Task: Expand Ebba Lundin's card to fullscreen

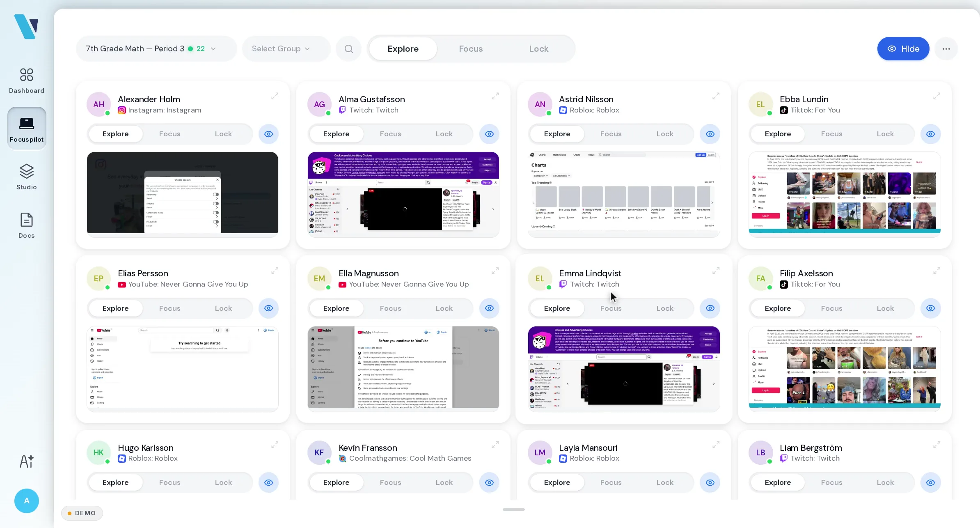Action: click(x=937, y=96)
